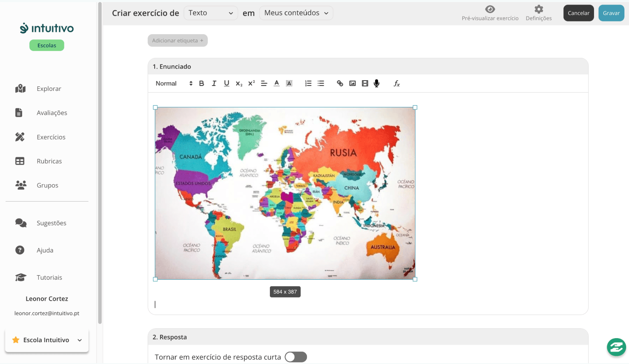The height and width of the screenshot is (364, 629).
Task: Click the insert video icon
Action: pos(365,83)
